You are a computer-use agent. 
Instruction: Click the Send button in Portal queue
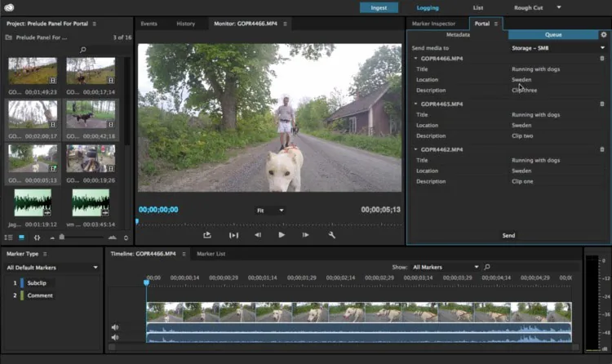pyautogui.click(x=508, y=236)
